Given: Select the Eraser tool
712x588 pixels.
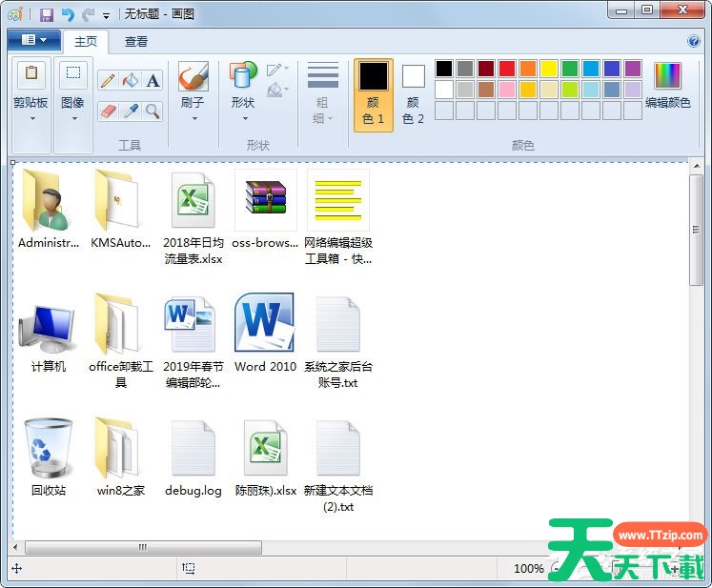Looking at the screenshot, I should pos(108,112).
